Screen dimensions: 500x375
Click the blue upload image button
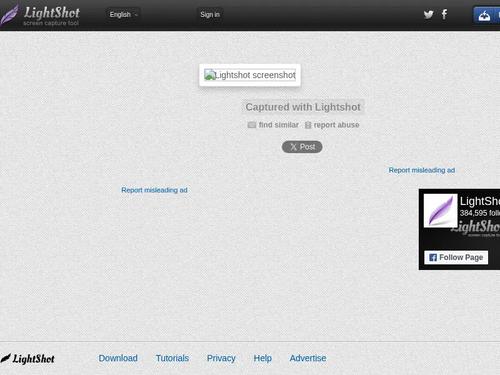[x=484, y=15]
